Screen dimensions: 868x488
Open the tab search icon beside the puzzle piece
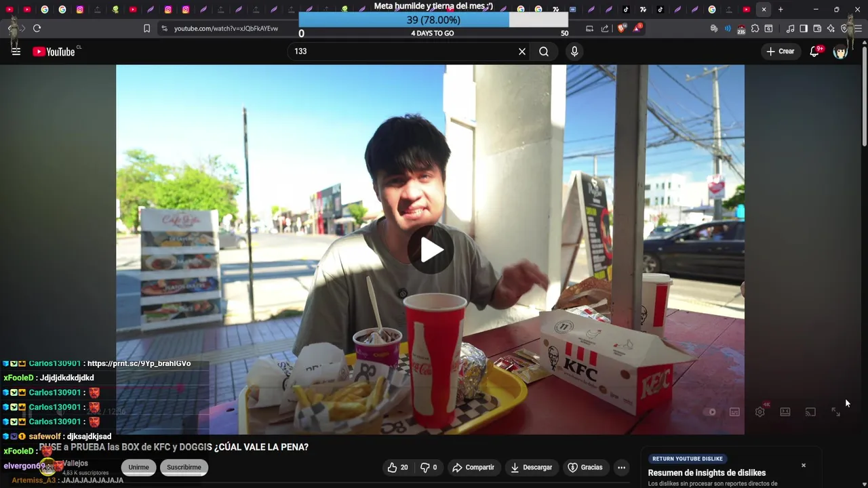click(768, 28)
